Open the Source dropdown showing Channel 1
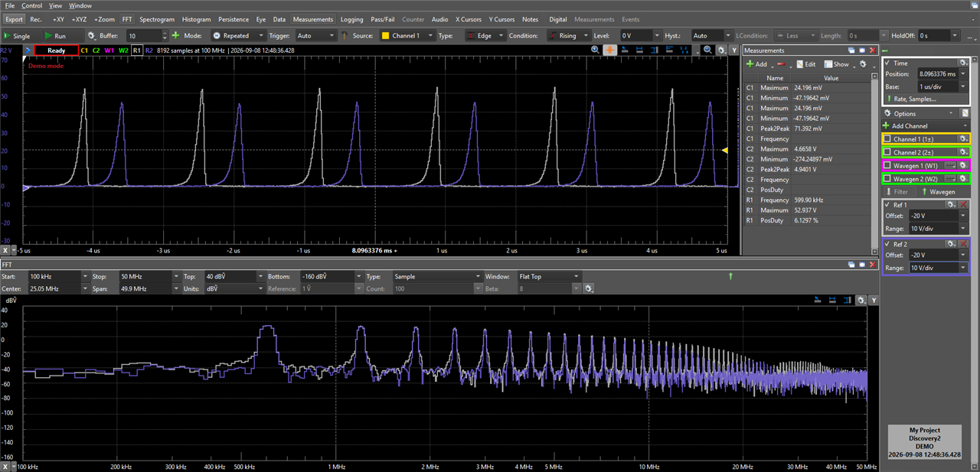Image resolution: width=980 pixels, height=472 pixels. pyautogui.click(x=407, y=36)
